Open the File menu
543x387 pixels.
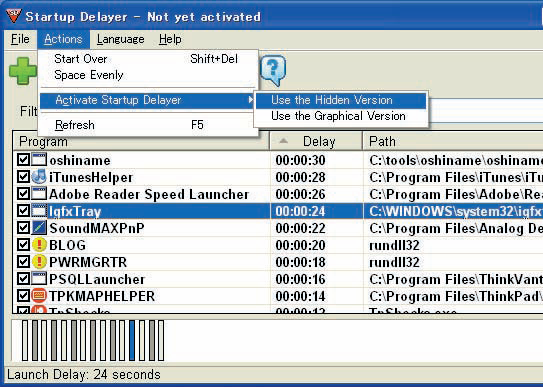tap(20, 39)
